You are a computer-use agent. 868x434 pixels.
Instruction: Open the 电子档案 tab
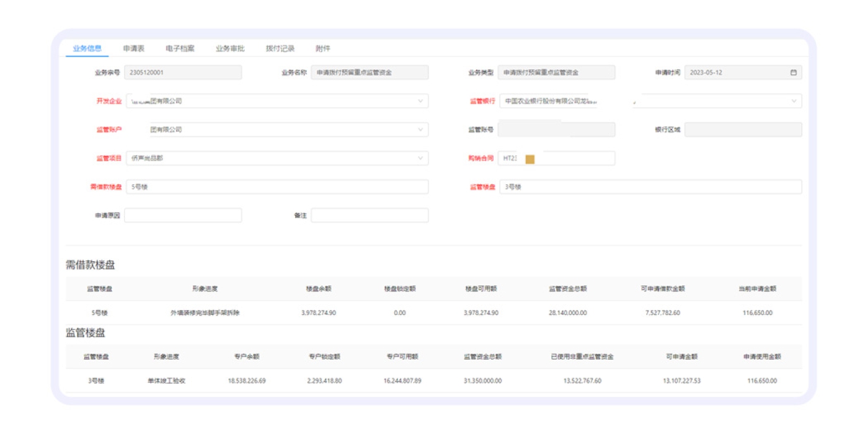click(180, 48)
